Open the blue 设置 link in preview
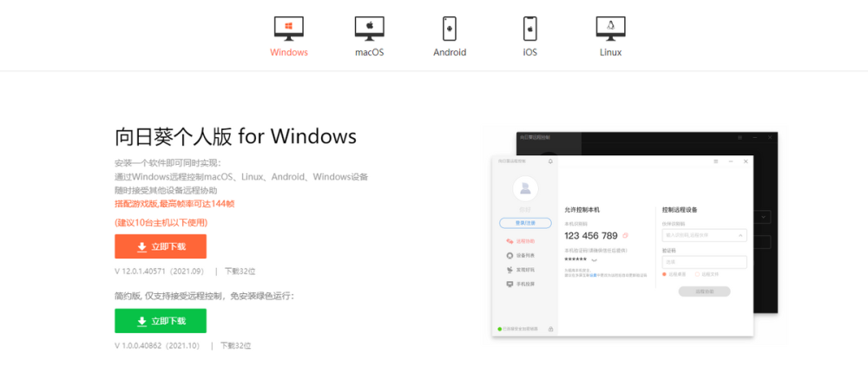 point(593,274)
